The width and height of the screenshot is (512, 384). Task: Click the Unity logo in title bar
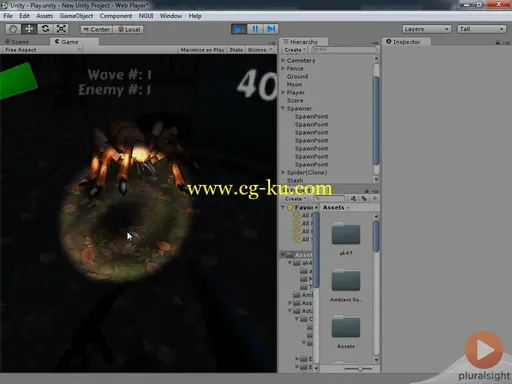click(x=4, y=5)
